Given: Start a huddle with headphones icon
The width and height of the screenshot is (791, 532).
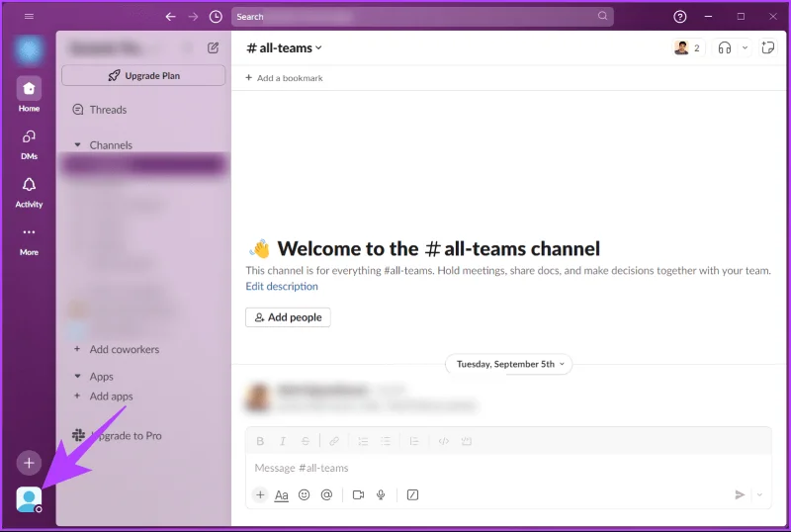Looking at the screenshot, I should point(725,47).
